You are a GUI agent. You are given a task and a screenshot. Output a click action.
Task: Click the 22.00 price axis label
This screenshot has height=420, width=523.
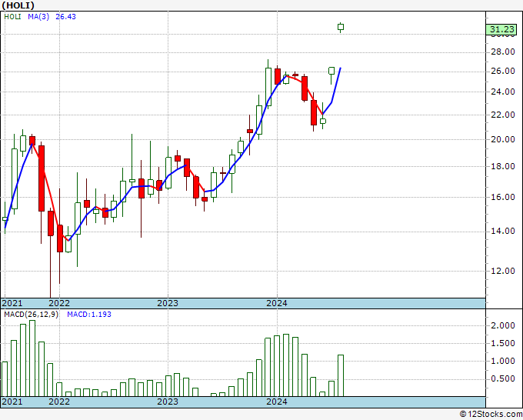point(503,115)
